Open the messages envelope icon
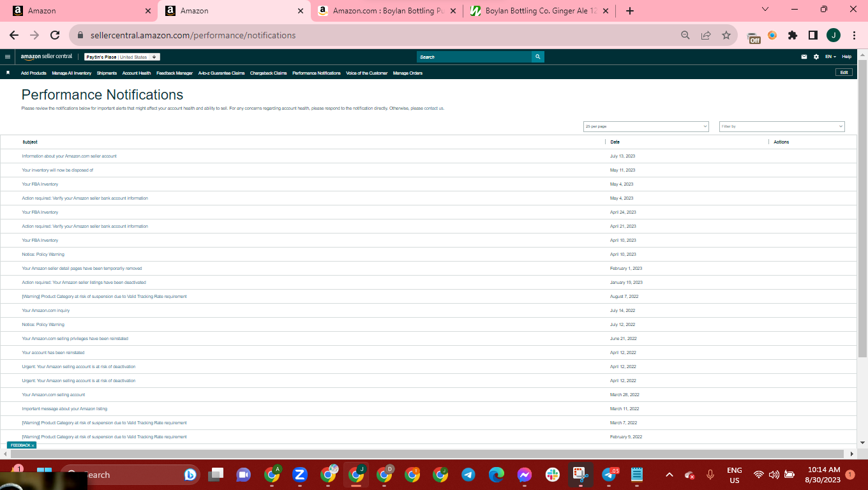Image resolution: width=868 pixels, height=490 pixels. coord(804,57)
